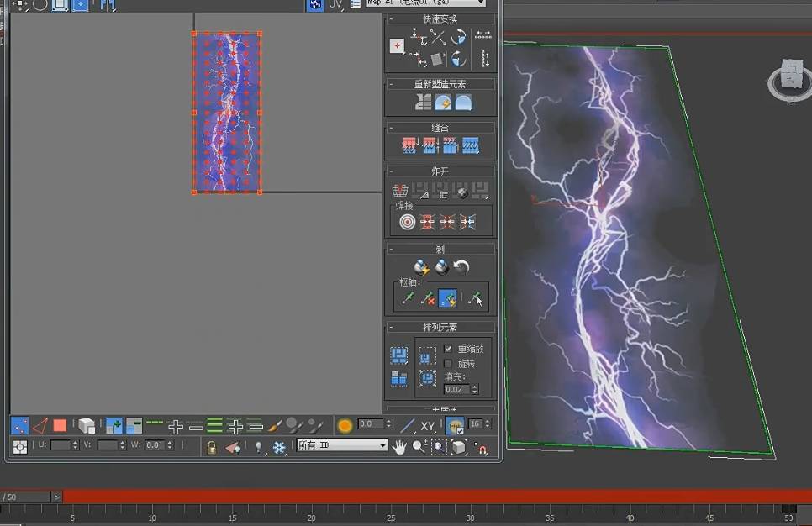Screen dimensions: 812x526
Task: Uncheck the 重缩放 (Rescale) checkbox
Action: click(448, 349)
